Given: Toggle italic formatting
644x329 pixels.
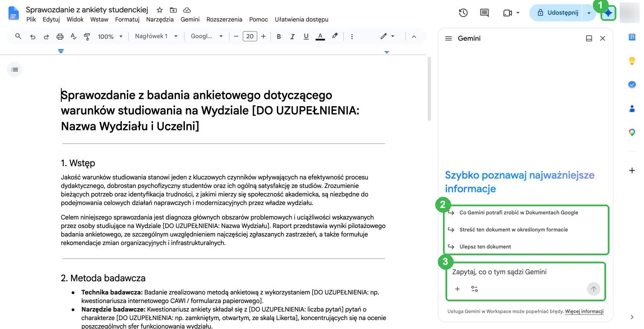Looking at the screenshot, I should click(x=292, y=37).
